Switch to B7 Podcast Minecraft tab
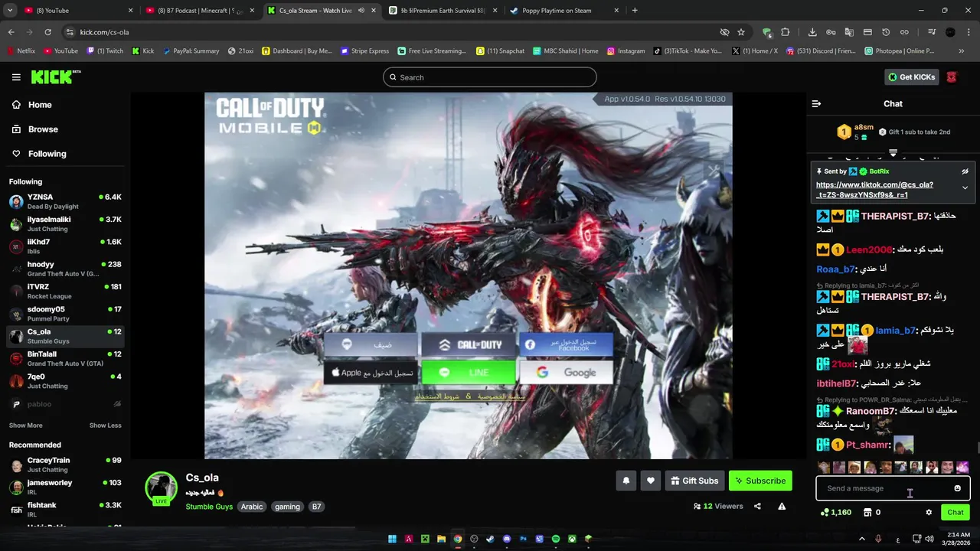 click(201, 11)
